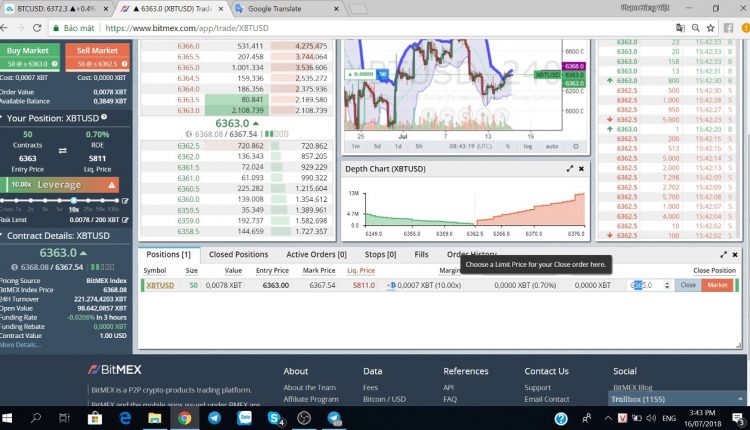Open File Explorer from the taskbar
The height and width of the screenshot is (430, 750).
click(x=154, y=419)
